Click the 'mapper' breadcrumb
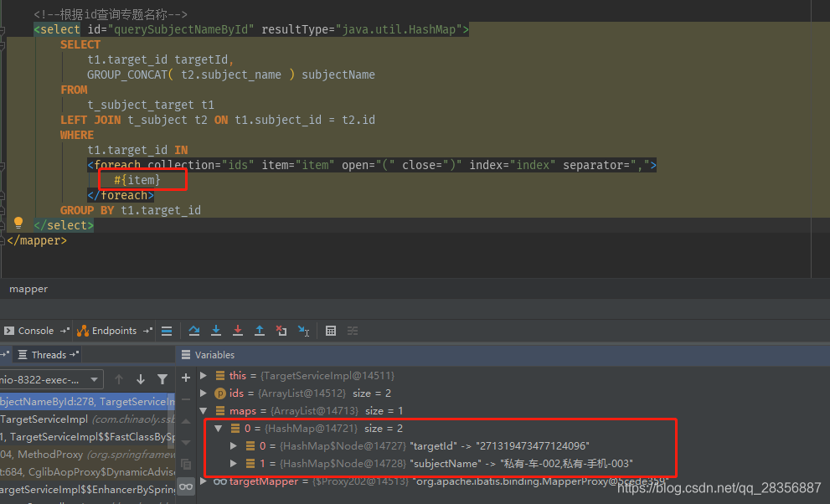 [28, 289]
